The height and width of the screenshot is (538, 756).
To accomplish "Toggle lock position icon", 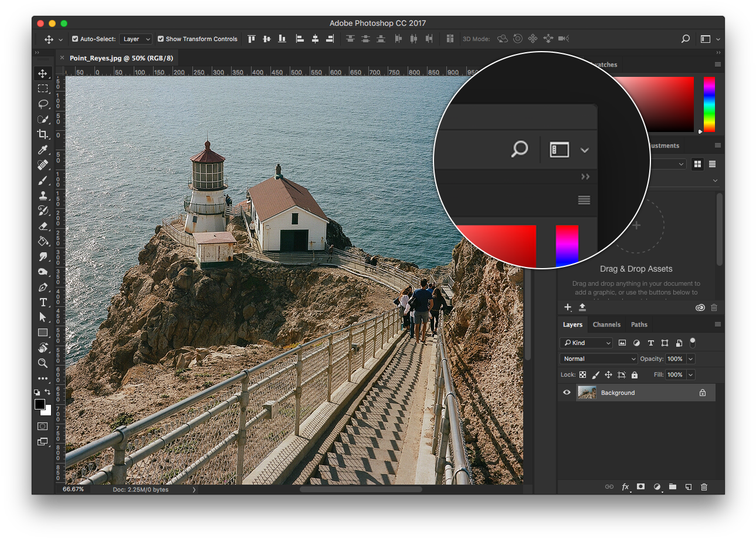I will pos(608,375).
